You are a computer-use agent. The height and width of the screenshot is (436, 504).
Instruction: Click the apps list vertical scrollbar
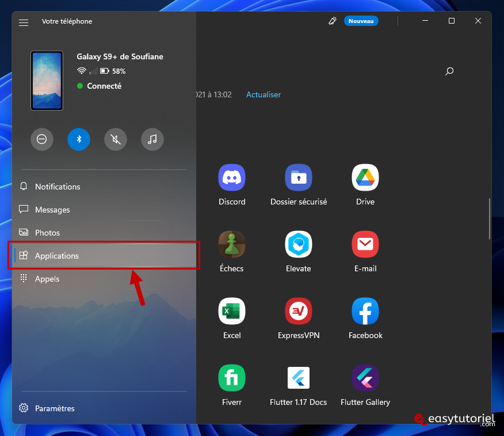coord(490,219)
